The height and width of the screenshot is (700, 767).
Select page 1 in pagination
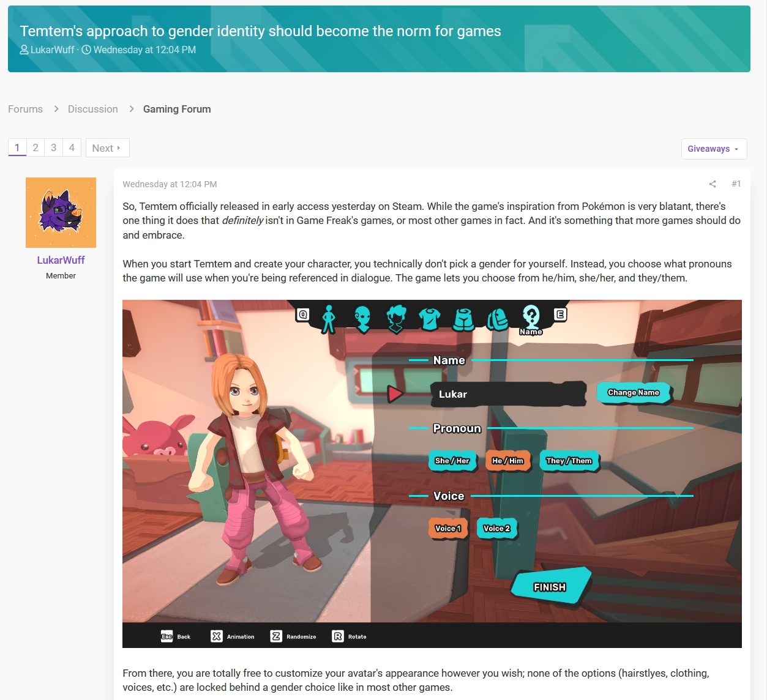[17, 147]
